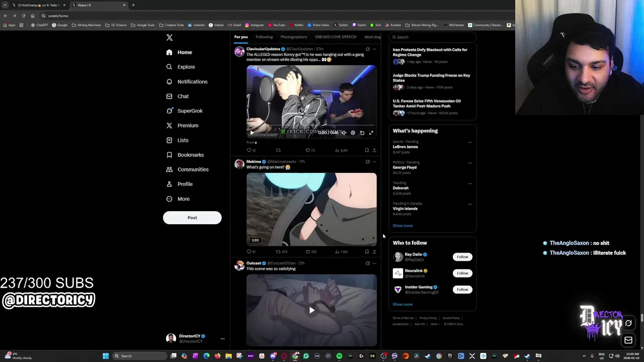Switch to the Following tab
Viewport: 644px width, 362px height.
[x=264, y=37]
